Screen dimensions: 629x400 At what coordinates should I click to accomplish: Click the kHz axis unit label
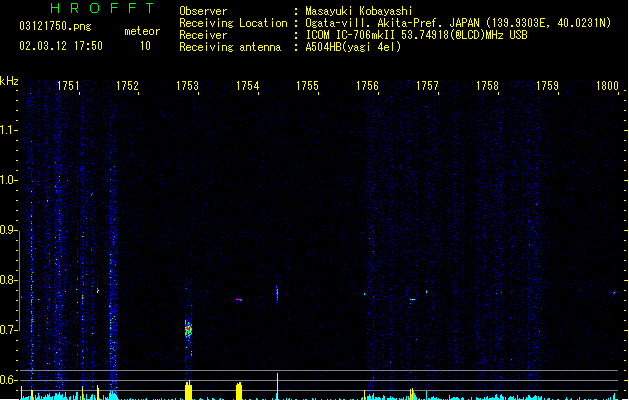click(x=9, y=81)
